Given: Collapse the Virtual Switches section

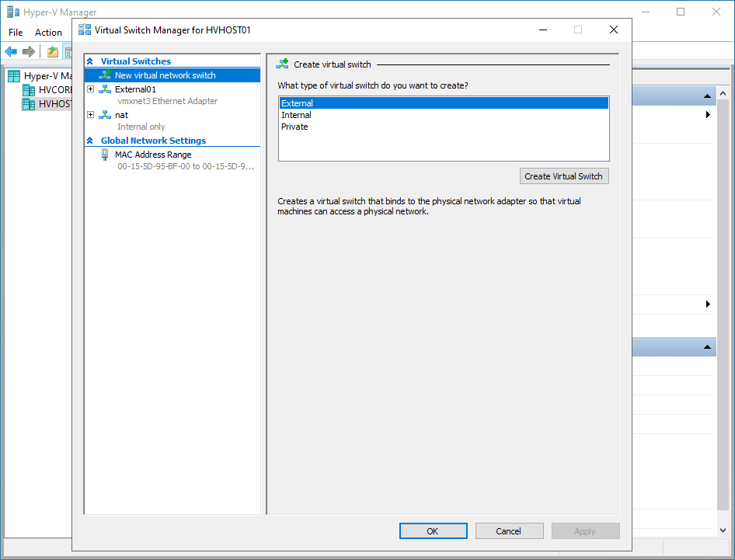Looking at the screenshot, I should click(90, 61).
